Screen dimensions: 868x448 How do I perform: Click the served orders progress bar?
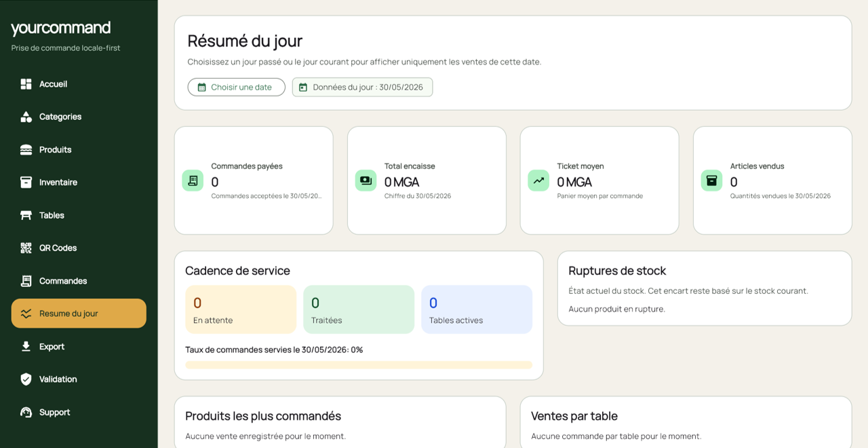(x=359, y=365)
